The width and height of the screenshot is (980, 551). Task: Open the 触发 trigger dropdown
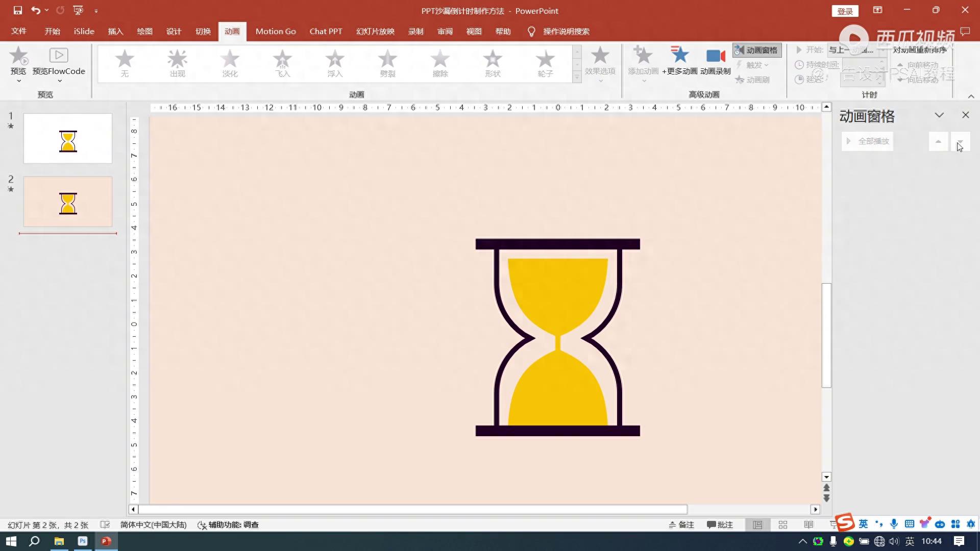tap(752, 65)
